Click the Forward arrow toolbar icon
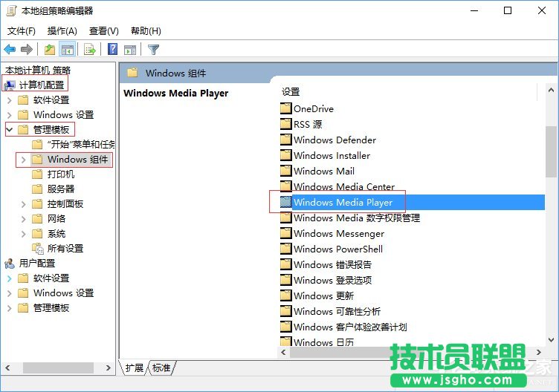The height and width of the screenshot is (392, 559). pyautogui.click(x=27, y=50)
